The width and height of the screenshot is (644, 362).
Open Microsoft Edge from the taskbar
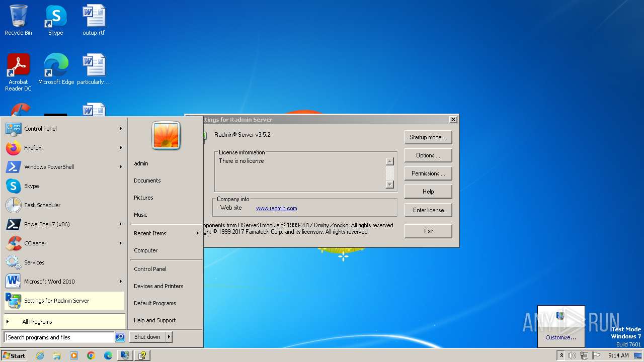(x=108, y=355)
